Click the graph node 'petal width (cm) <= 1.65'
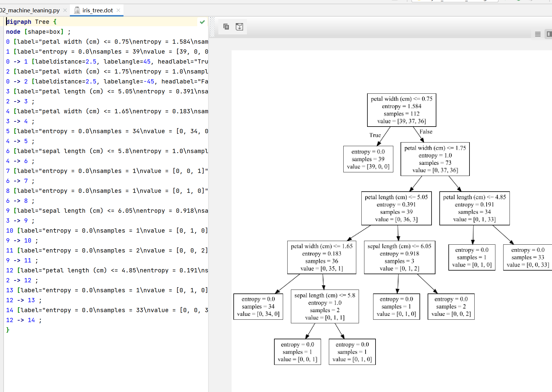Viewport: 552px width, 392px height. [x=322, y=257]
